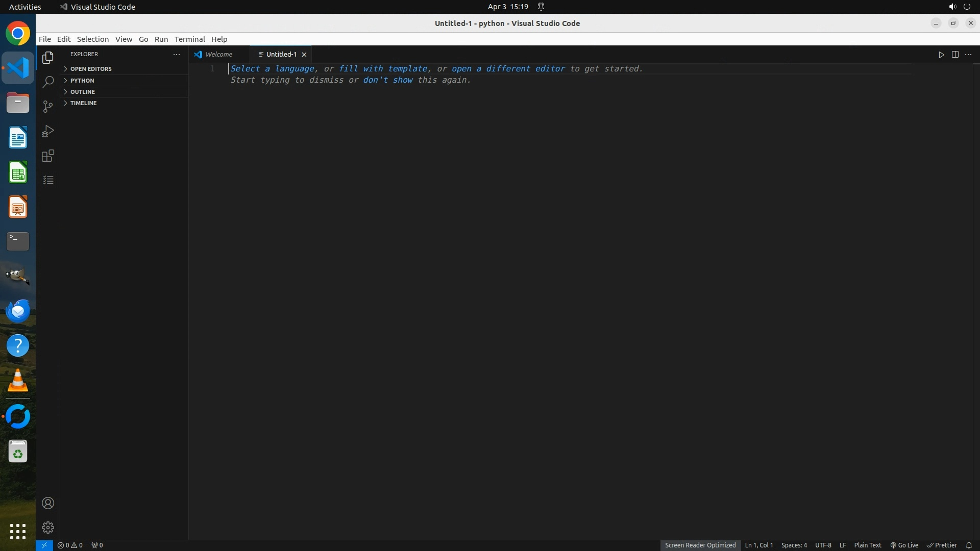
Task: Open the Extensions view
Action: click(48, 156)
